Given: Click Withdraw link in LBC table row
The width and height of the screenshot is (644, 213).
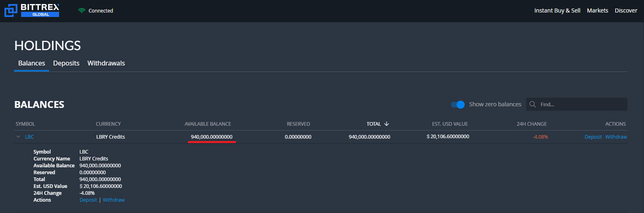Looking at the screenshot, I should (616, 137).
